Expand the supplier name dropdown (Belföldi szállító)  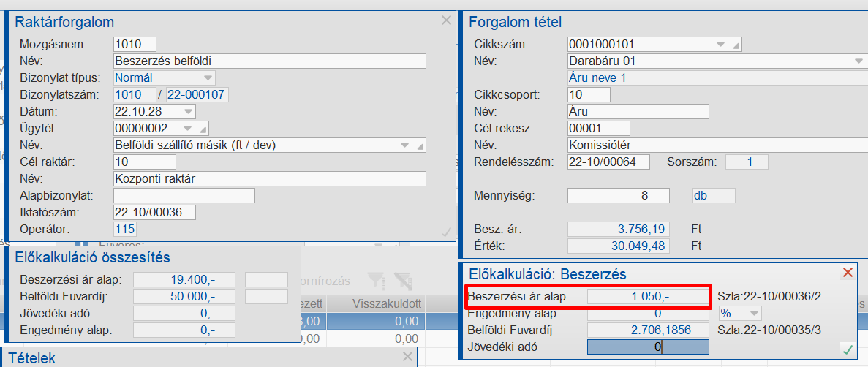pyautogui.click(x=404, y=145)
